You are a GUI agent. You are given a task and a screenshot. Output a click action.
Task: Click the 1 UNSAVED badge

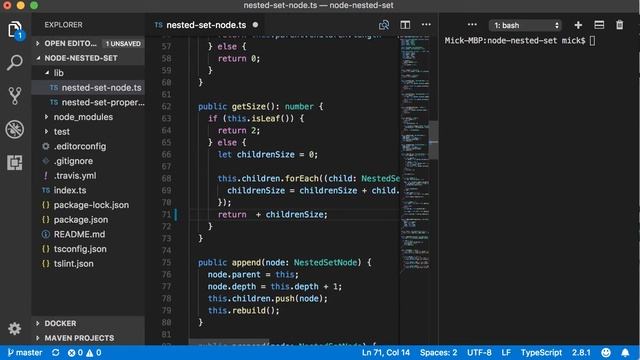[123, 44]
